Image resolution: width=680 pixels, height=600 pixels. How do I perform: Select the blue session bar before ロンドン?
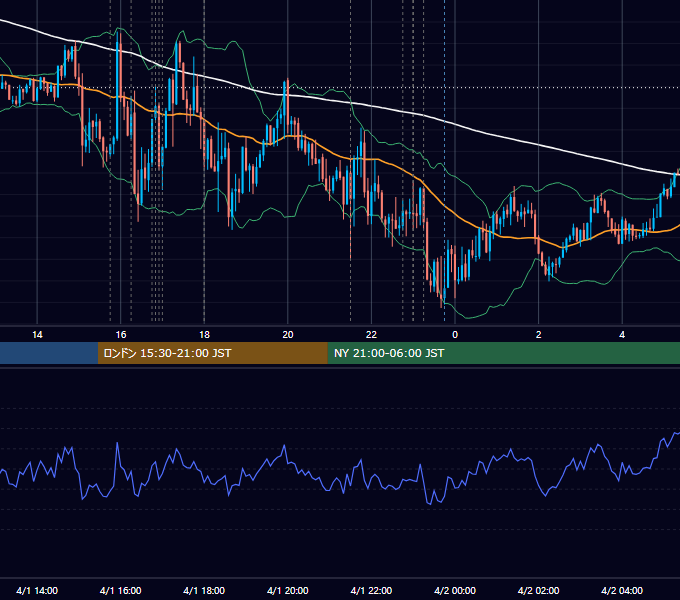click(49, 353)
